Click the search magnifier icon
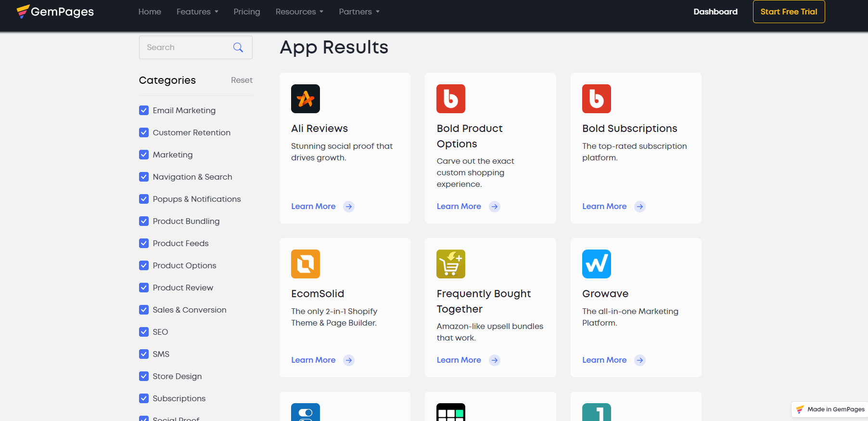Screen dimensions: 868x421 (238, 47)
